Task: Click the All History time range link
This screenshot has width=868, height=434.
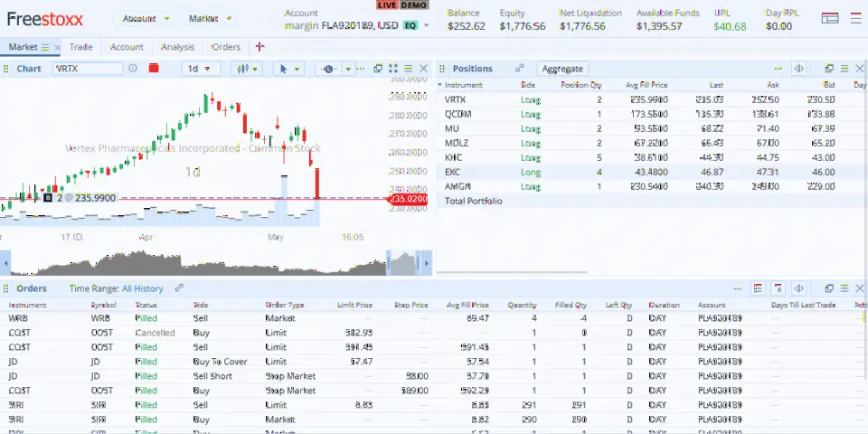Action: [142, 288]
